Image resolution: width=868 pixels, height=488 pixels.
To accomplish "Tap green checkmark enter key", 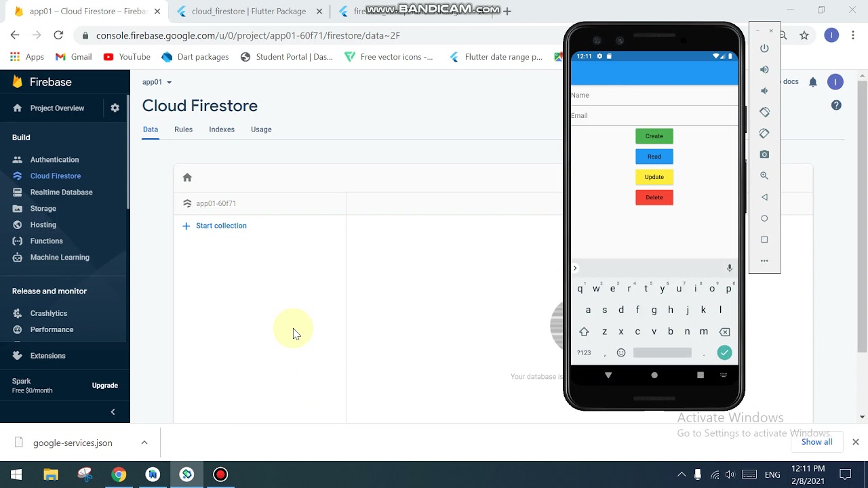I will [725, 352].
